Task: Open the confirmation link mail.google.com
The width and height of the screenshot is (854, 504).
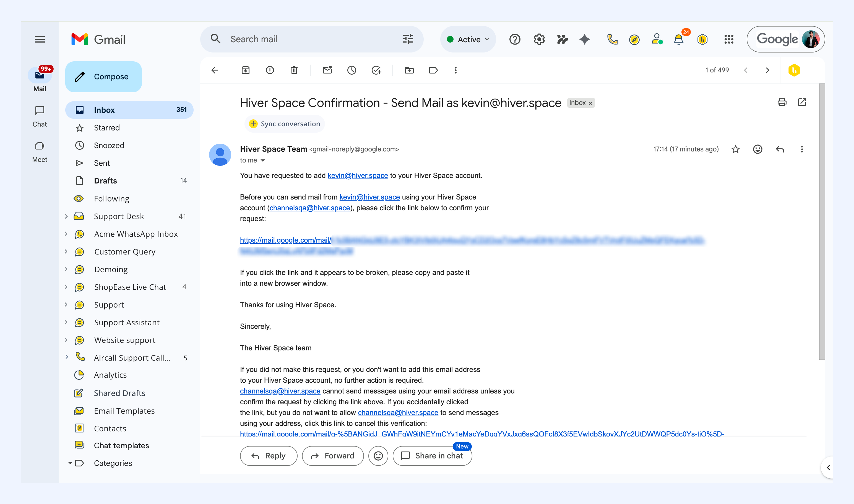Action: tap(472, 246)
